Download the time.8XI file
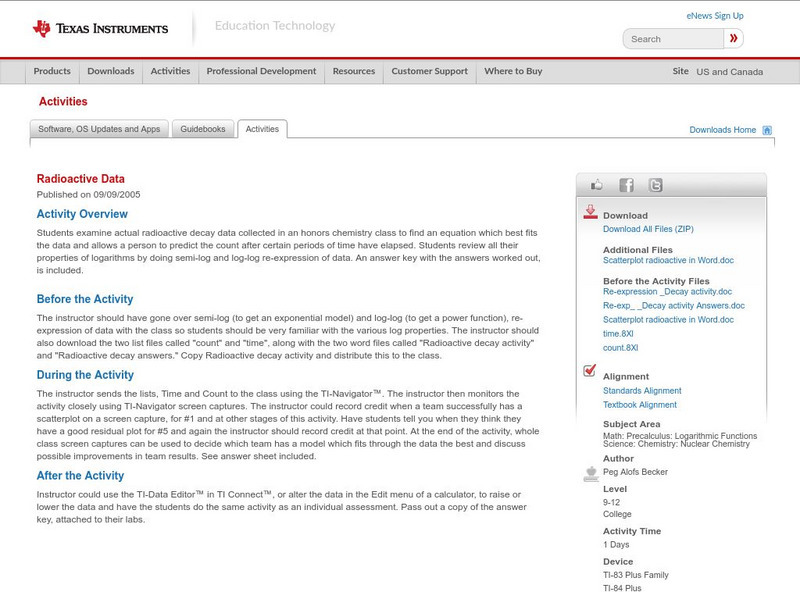Image resolution: width=800 pixels, height=592 pixels. 618,334
